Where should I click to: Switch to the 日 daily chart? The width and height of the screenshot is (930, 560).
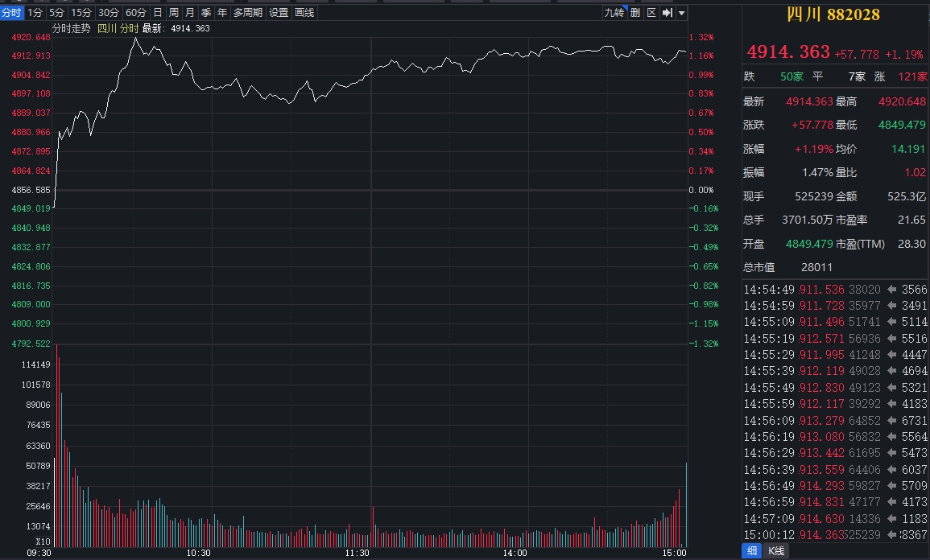pos(158,13)
